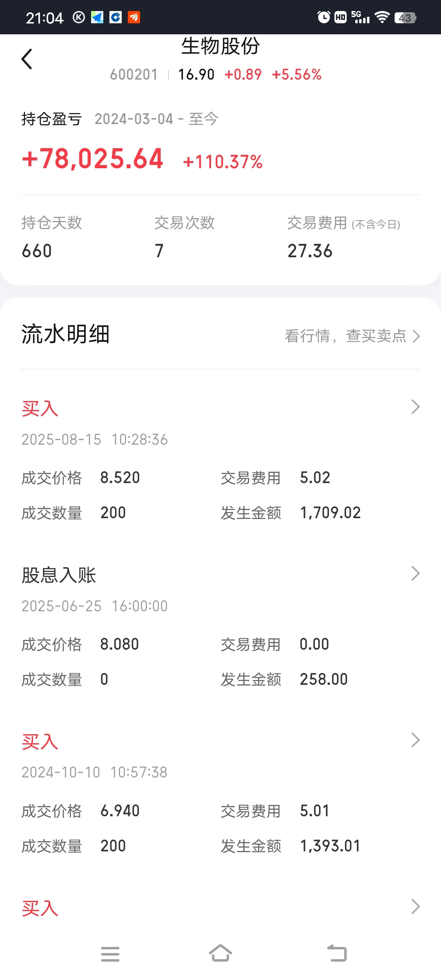Viewport: 441px width, 980px height.
Task: Tap the Android back navigation icon
Action: coord(337,953)
